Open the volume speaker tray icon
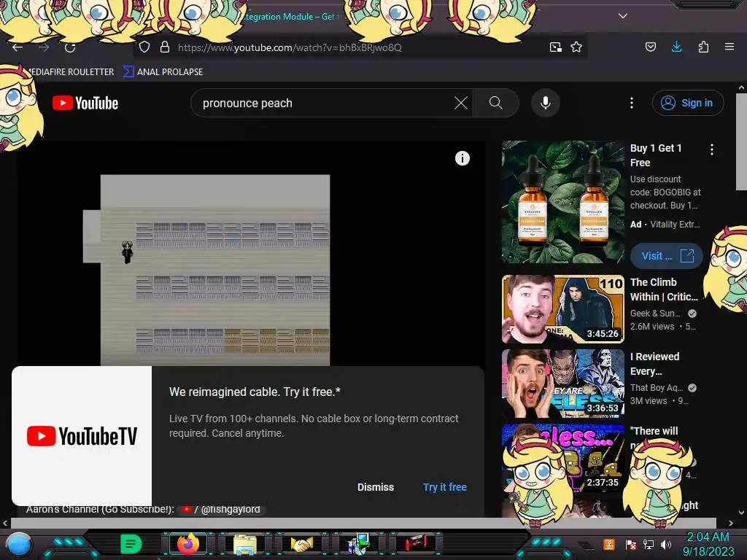This screenshot has width=747, height=560. pos(665,545)
